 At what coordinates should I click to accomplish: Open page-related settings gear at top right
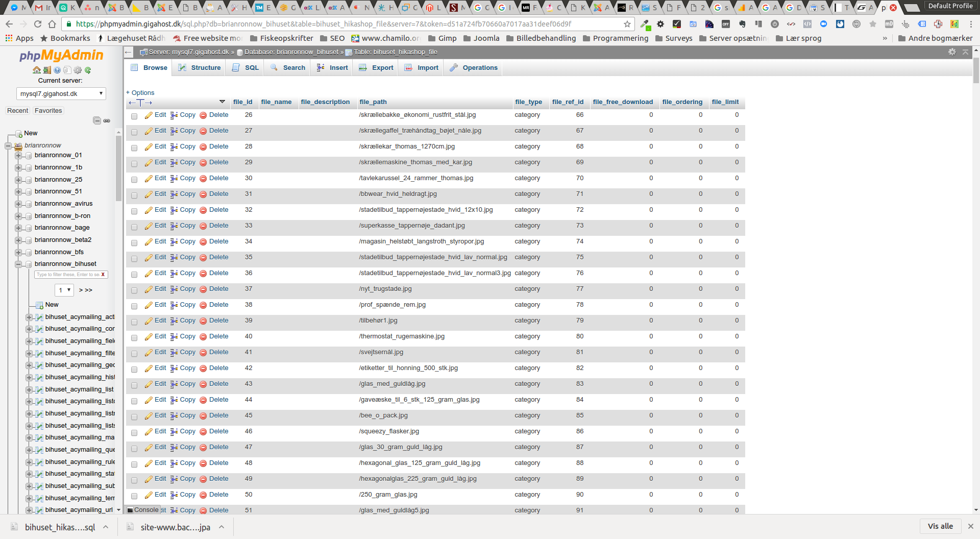point(952,52)
